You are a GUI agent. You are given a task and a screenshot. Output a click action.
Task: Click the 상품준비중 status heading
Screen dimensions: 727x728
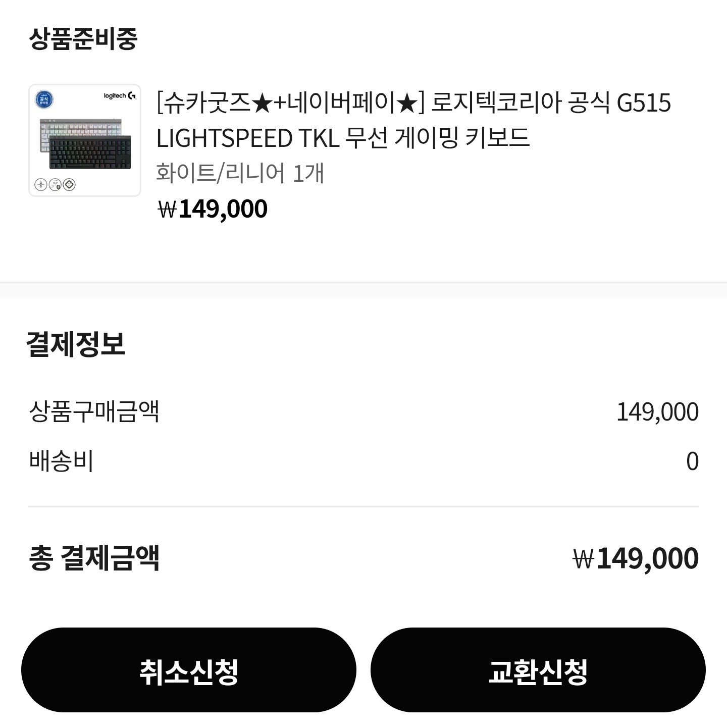point(83,38)
